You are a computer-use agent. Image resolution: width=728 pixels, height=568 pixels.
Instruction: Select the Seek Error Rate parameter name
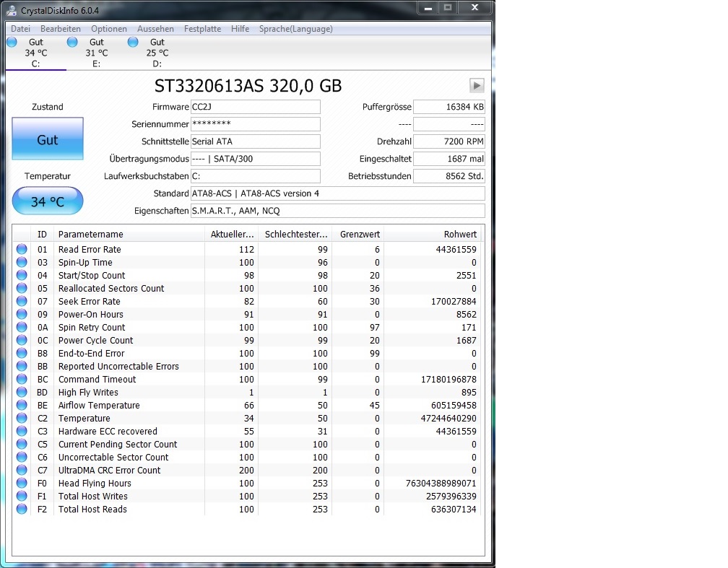89,301
